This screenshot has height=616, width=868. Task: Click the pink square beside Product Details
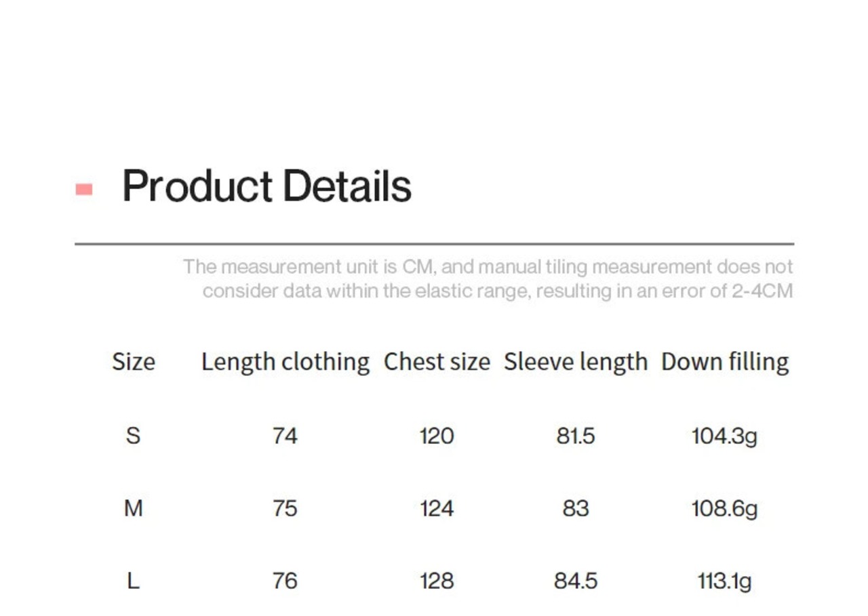click(x=84, y=189)
